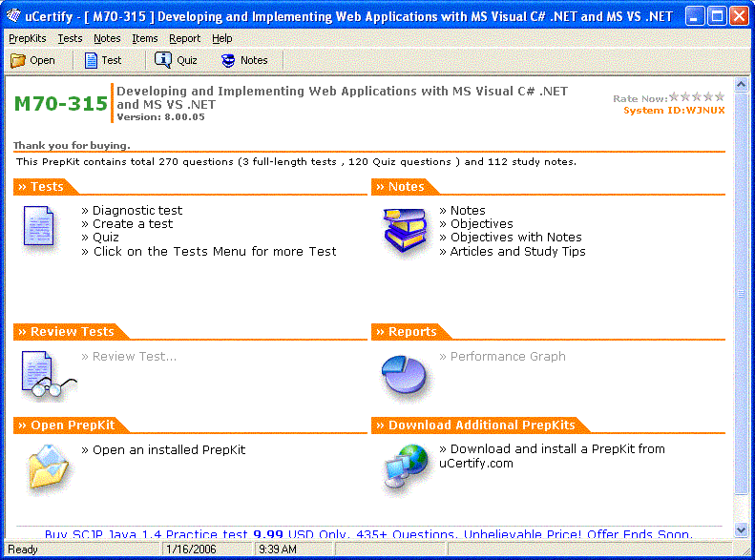Click the SCJP Java 1.4 Practice test ad link
Viewport: 755px width, 560px height.
[368, 534]
